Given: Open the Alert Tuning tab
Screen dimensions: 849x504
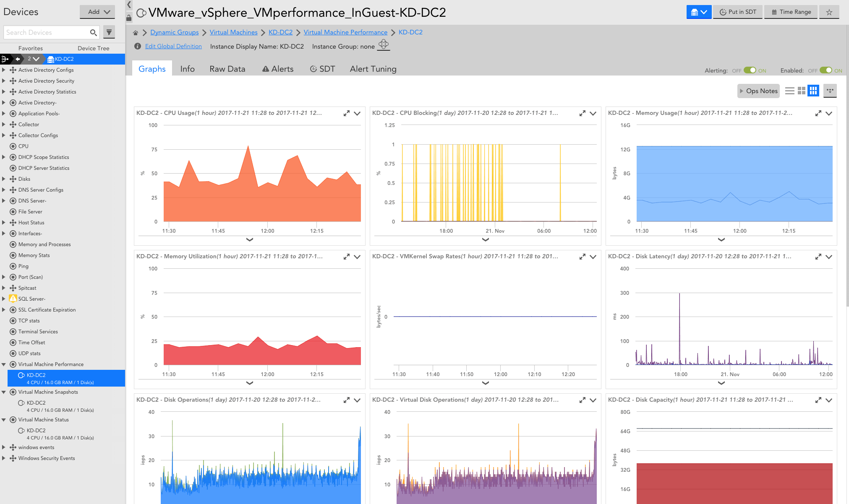Looking at the screenshot, I should click(x=373, y=69).
